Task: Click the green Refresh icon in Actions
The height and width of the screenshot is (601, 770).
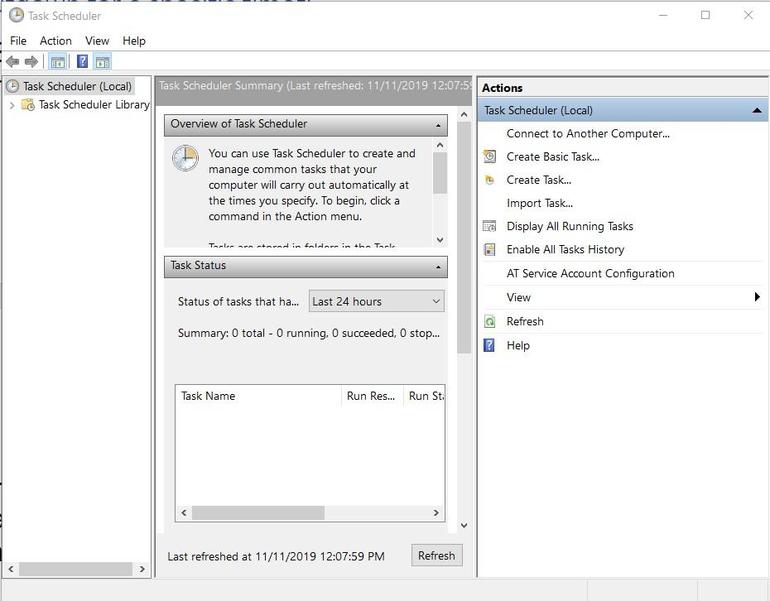Action: point(490,322)
